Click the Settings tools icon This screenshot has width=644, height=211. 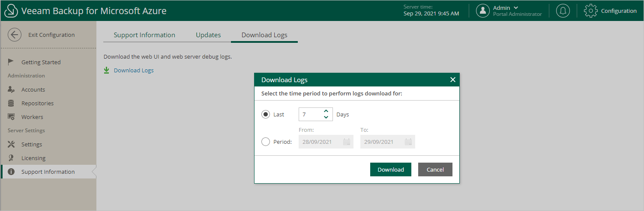coord(11,144)
